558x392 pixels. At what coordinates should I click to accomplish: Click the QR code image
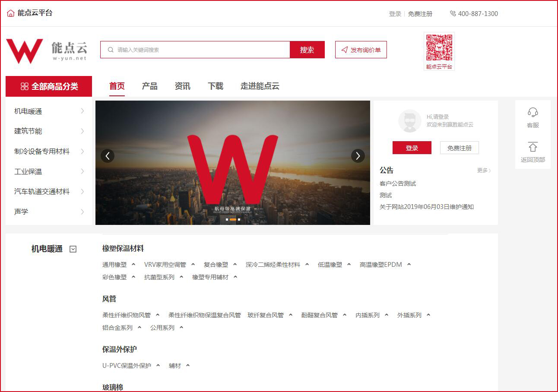pyautogui.click(x=439, y=48)
